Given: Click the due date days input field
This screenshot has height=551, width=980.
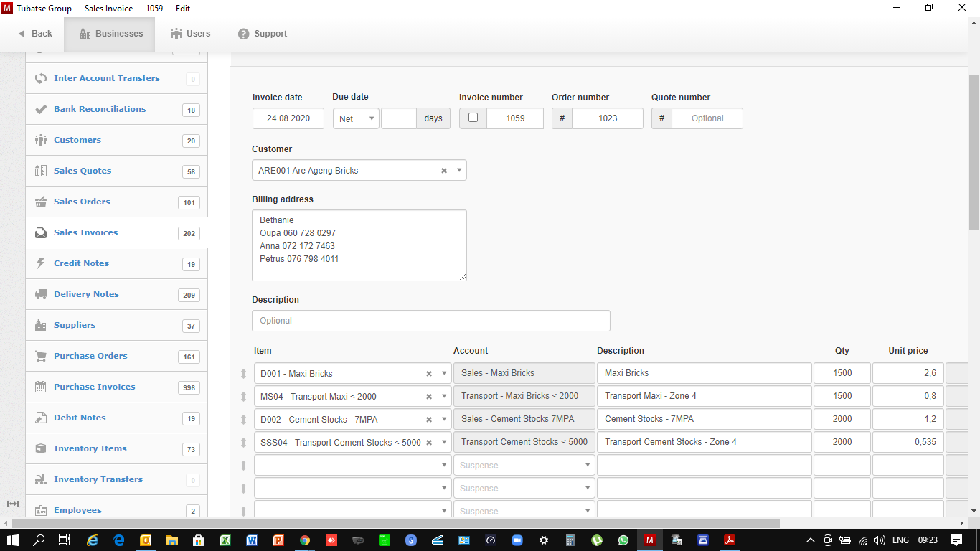Looking at the screenshot, I should point(399,118).
